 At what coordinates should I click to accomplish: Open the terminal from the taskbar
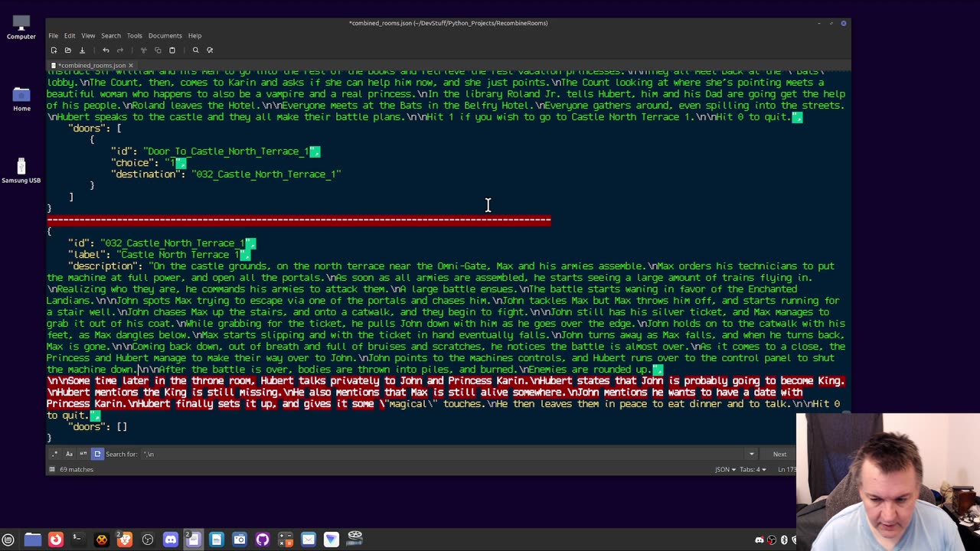pyautogui.click(x=77, y=540)
